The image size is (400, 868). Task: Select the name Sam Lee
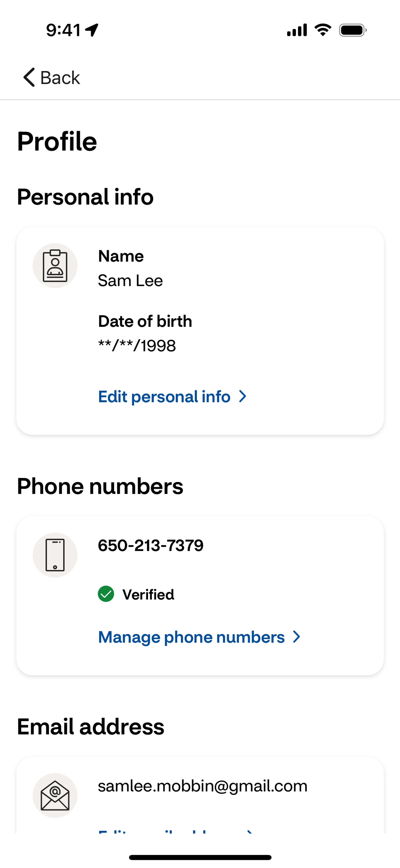click(x=130, y=281)
